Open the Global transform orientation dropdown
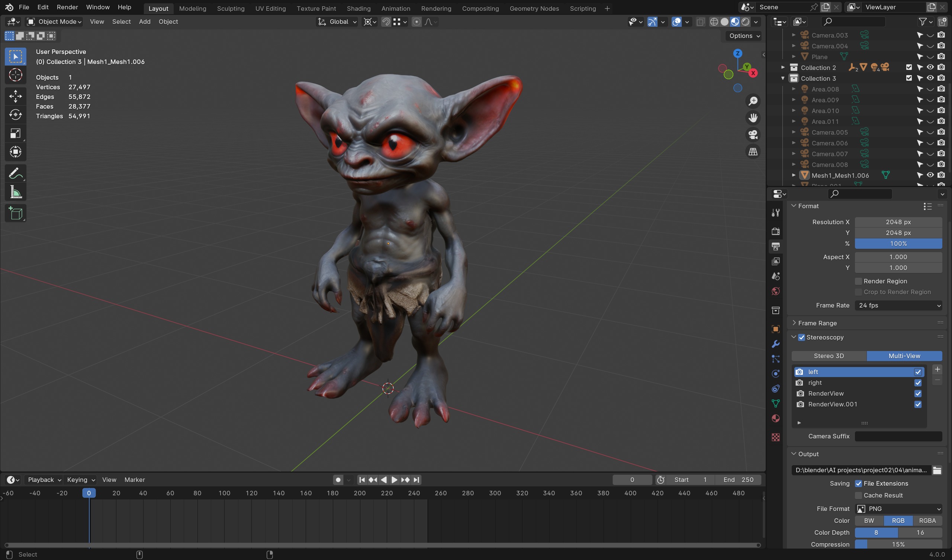This screenshot has height=560, width=952. (x=337, y=22)
